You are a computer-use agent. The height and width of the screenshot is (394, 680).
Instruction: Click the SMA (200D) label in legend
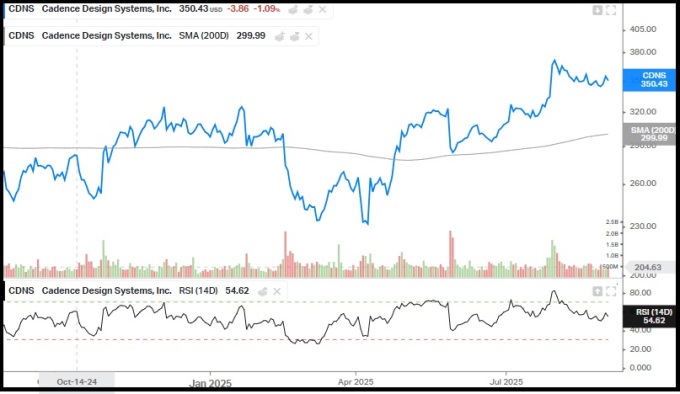(x=204, y=36)
